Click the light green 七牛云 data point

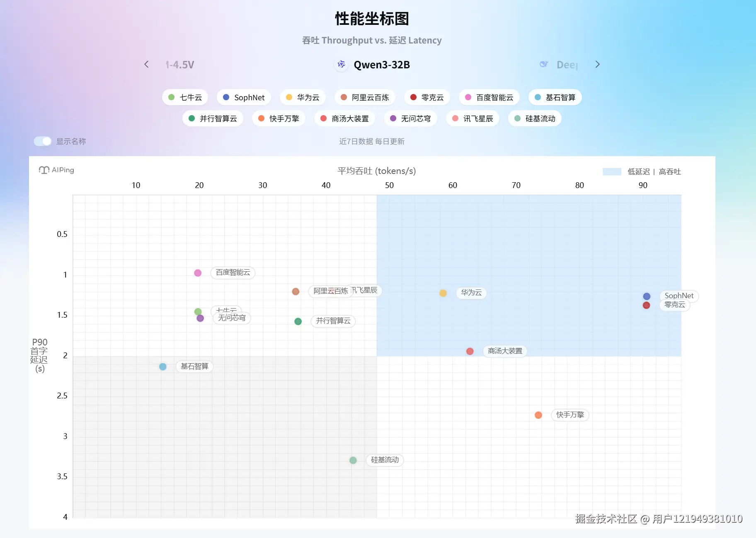click(198, 311)
